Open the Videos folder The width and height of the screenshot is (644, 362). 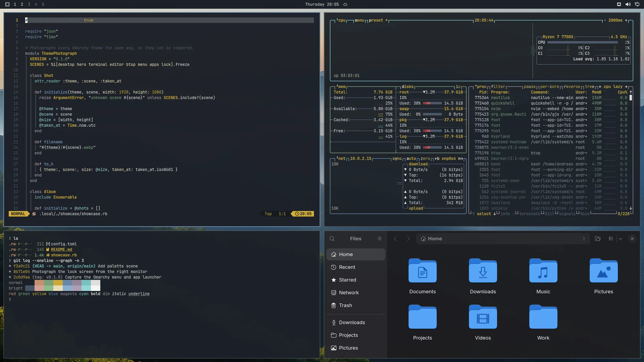(x=483, y=322)
